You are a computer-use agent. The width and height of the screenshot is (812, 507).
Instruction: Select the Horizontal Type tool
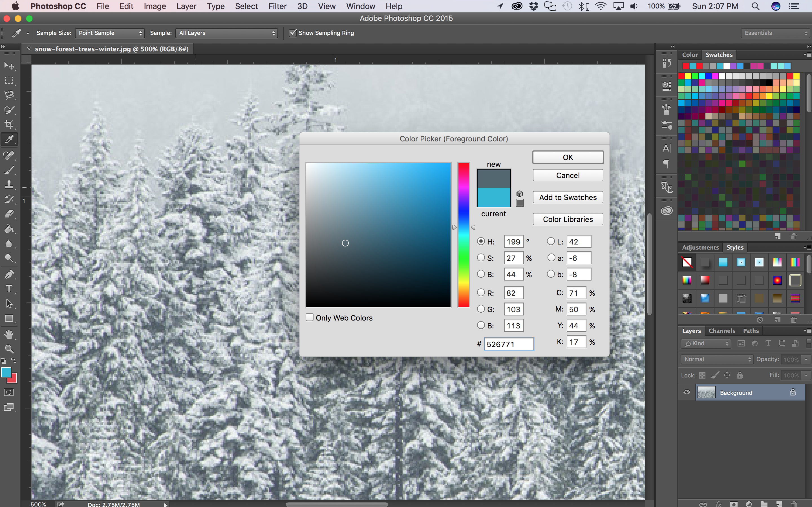pos(9,289)
